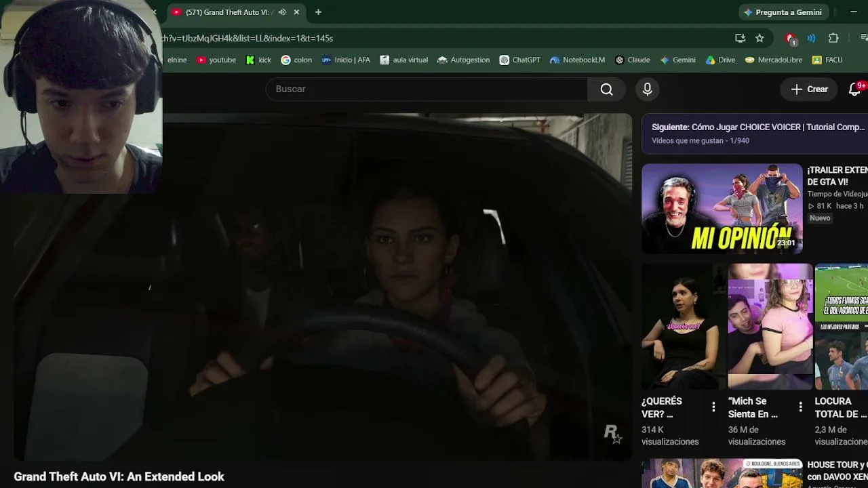
Task: Click the blue sound waves extension icon
Action: pos(811,38)
